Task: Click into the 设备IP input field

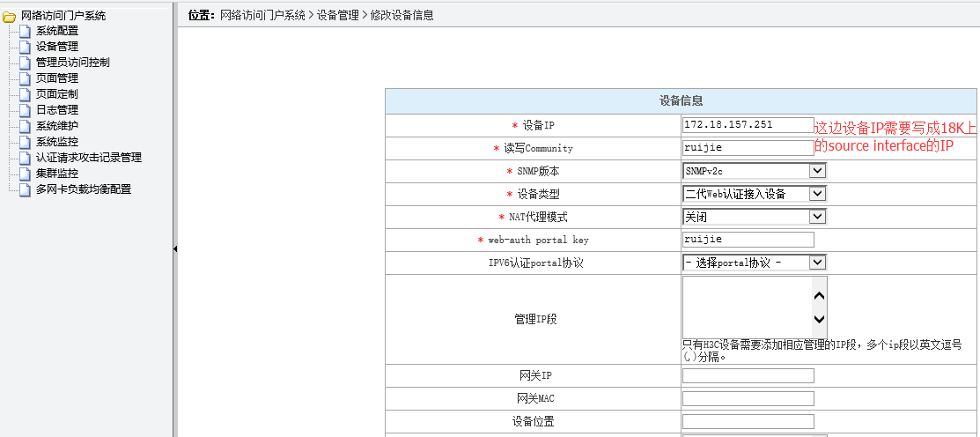Action: point(748,125)
